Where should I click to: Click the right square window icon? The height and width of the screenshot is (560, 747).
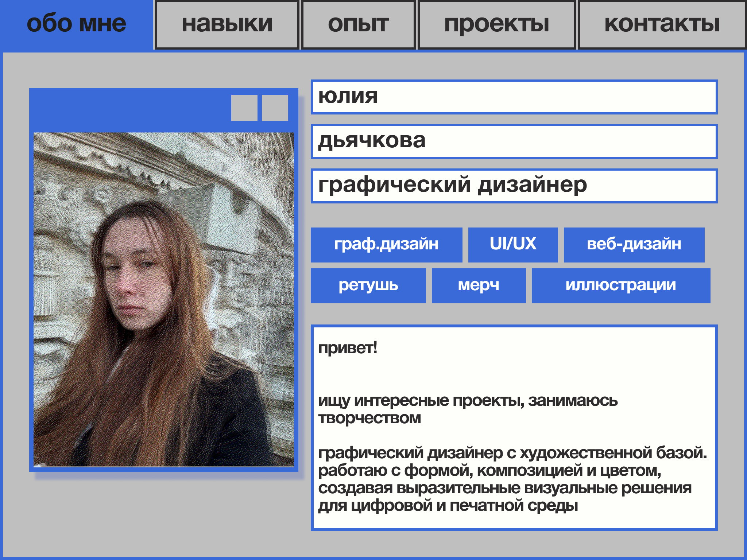click(x=275, y=109)
